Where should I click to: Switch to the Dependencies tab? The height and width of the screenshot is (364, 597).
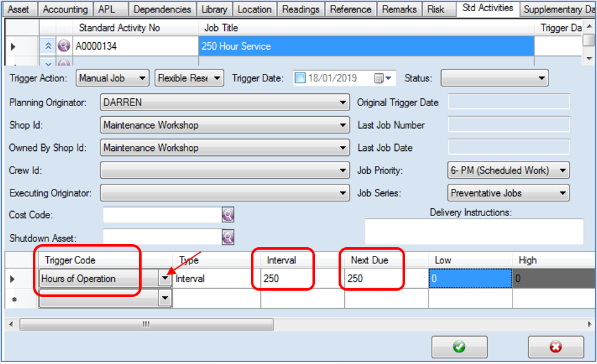(162, 9)
